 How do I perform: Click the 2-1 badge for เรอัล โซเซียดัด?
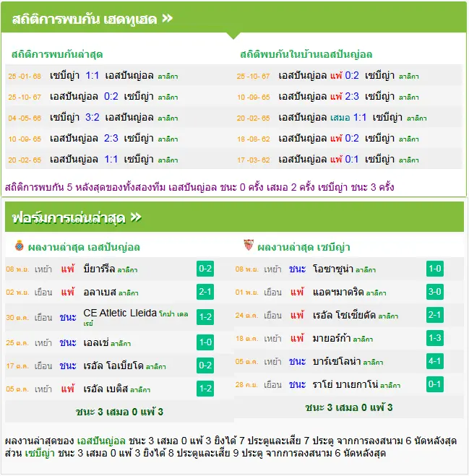click(x=435, y=315)
